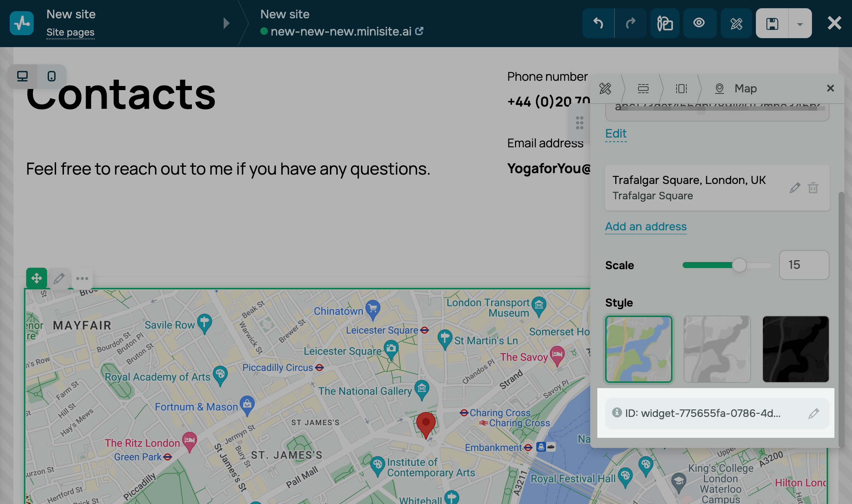The height and width of the screenshot is (504, 852).
Task: Open Site pages navigation
Action: (x=70, y=33)
